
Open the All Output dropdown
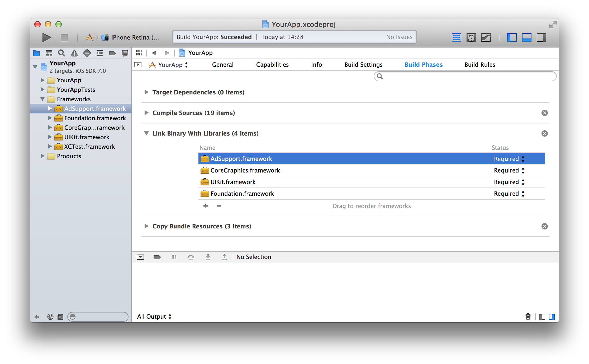[154, 317]
